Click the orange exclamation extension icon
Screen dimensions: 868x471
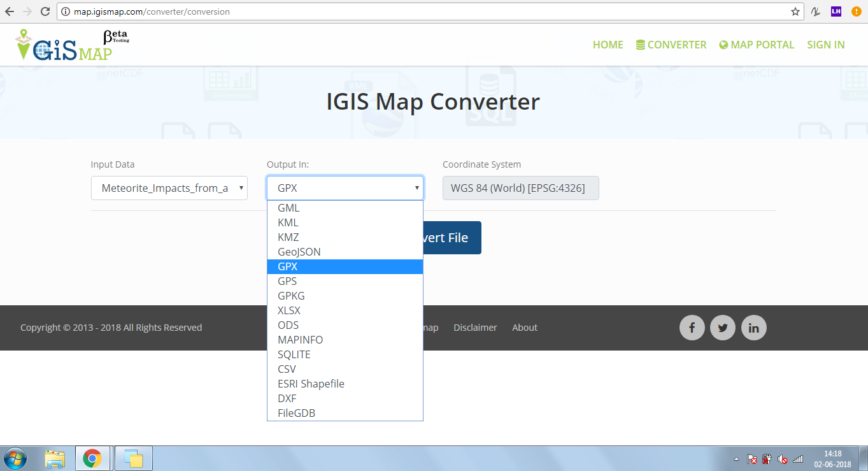click(x=856, y=11)
